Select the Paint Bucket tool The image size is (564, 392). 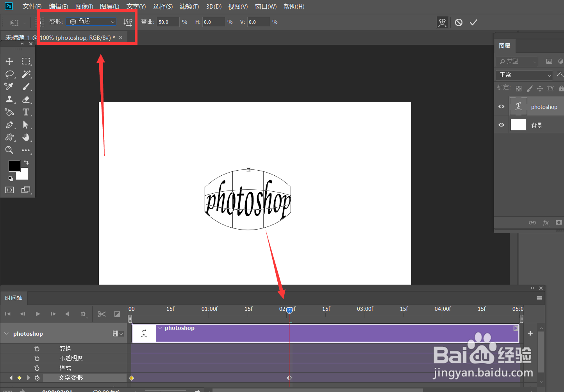click(x=9, y=112)
